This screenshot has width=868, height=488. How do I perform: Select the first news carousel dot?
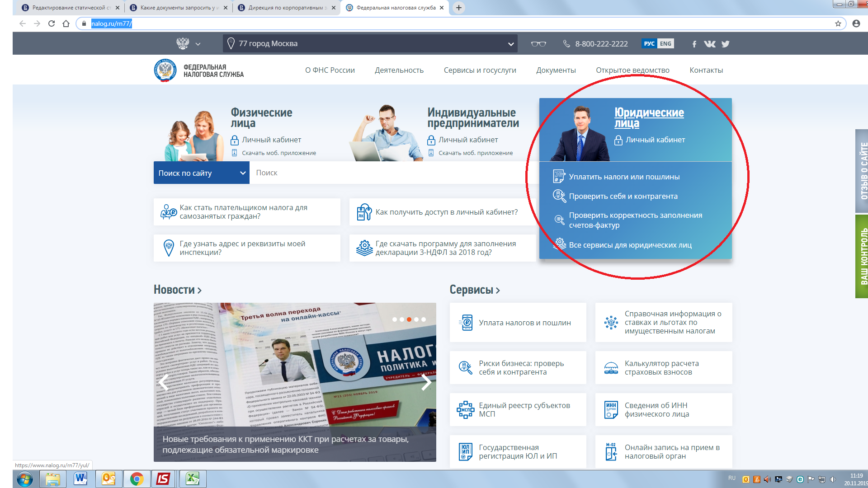pyautogui.click(x=394, y=319)
